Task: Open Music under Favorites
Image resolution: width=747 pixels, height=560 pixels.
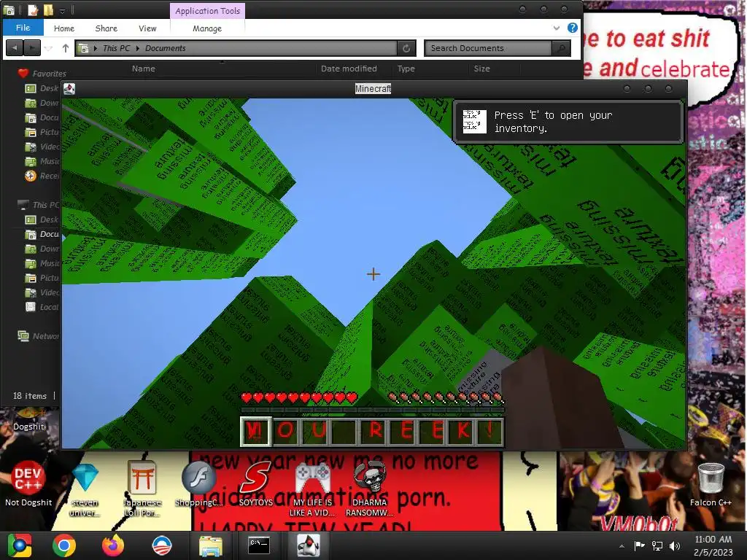Action: tap(42, 161)
